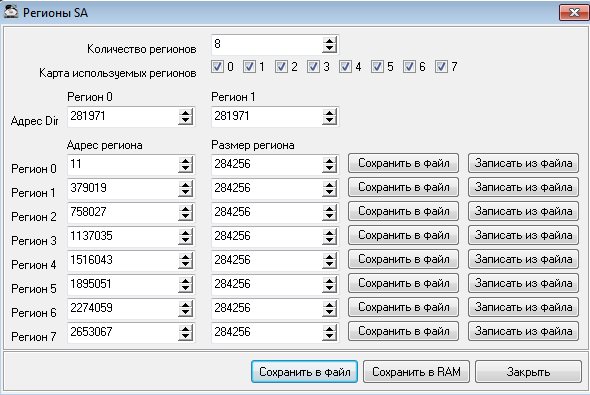Decrease Регион 5 size spinner
The height and width of the screenshot is (395, 590).
pyautogui.click(x=329, y=289)
